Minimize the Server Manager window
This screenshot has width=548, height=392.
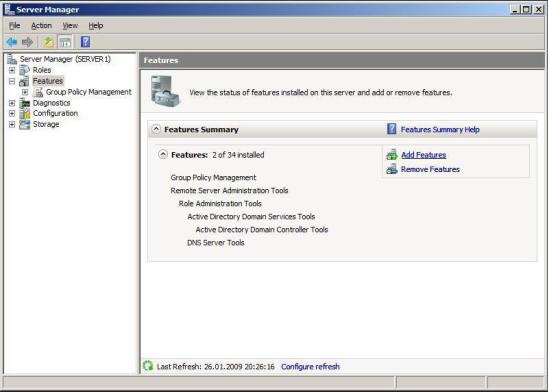point(515,9)
